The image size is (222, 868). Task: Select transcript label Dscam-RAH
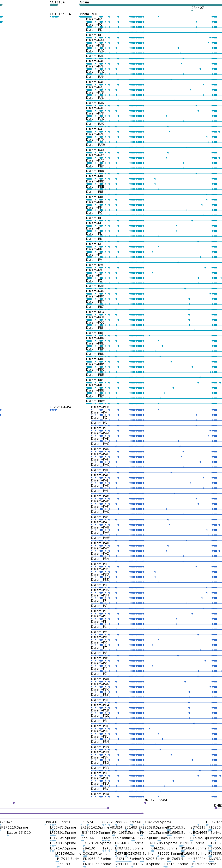(x=95, y=77)
